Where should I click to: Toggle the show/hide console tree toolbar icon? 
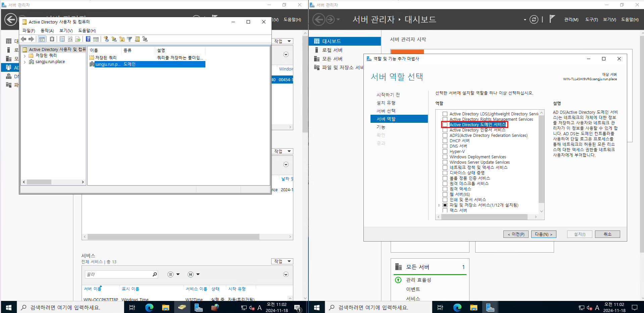click(42, 39)
